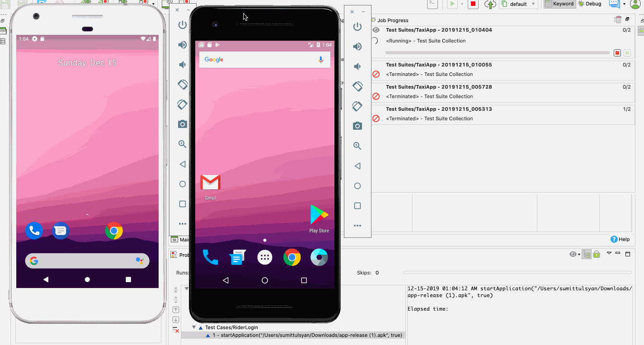Collapse the Test Cases/RiderLogin tree node
Viewport: 644px width, 345px height.
(x=194, y=327)
